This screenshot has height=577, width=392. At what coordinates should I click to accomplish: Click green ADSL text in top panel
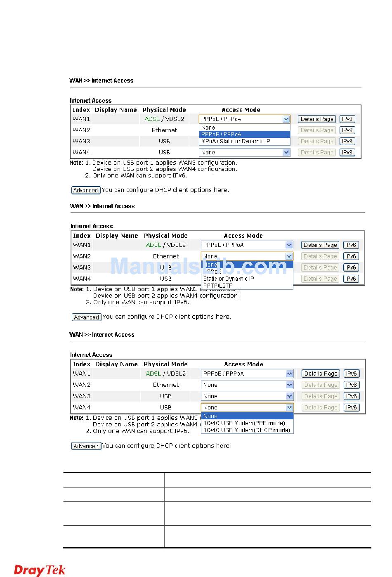[x=152, y=119]
